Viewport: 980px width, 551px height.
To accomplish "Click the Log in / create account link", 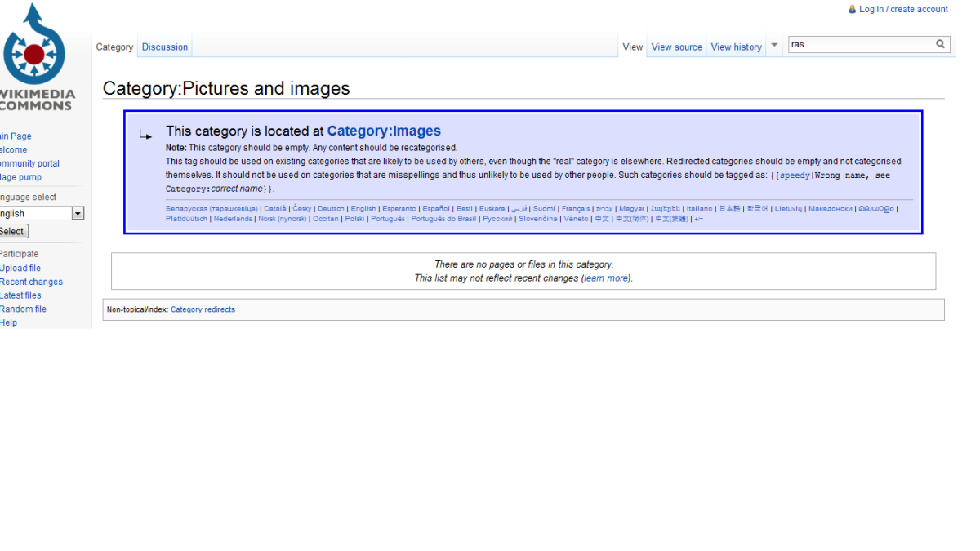I will click(x=903, y=9).
